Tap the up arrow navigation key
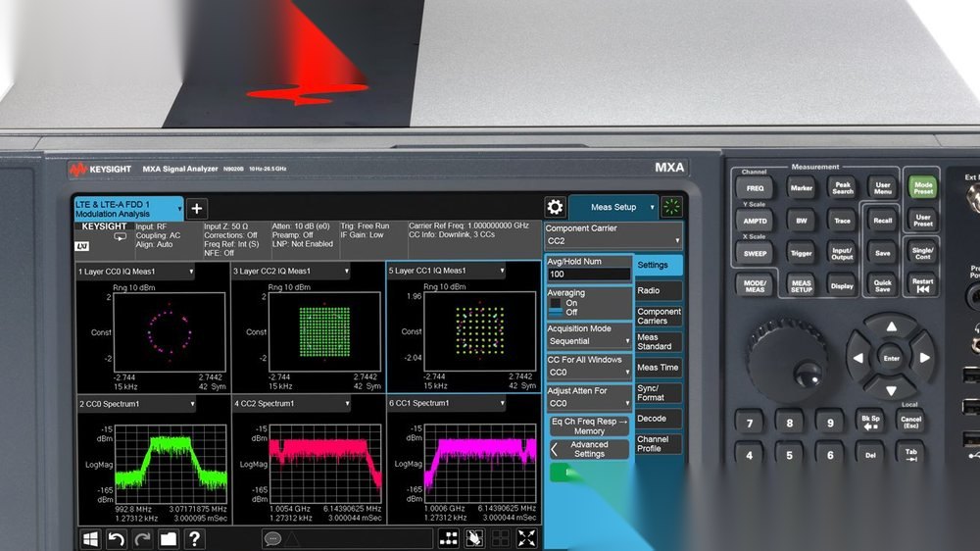The image size is (980, 551). 891,326
